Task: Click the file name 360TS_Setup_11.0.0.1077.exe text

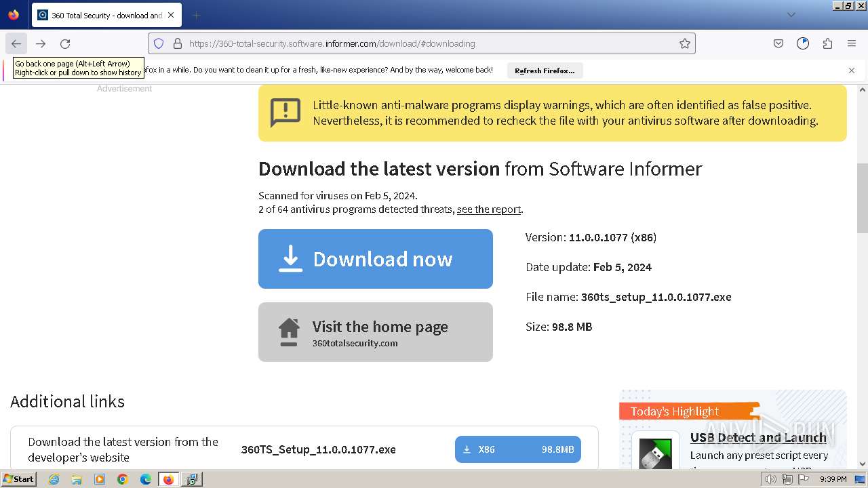Action: tap(318, 449)
